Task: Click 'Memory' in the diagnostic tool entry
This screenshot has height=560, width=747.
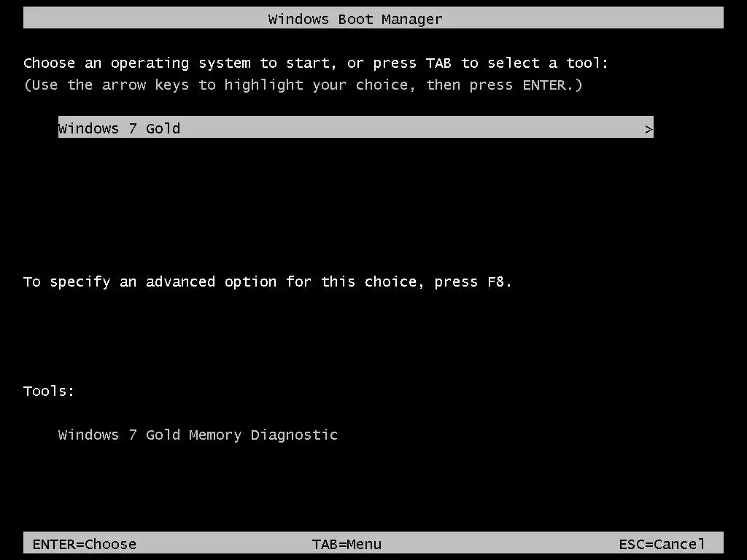Action: coord(215,435)
